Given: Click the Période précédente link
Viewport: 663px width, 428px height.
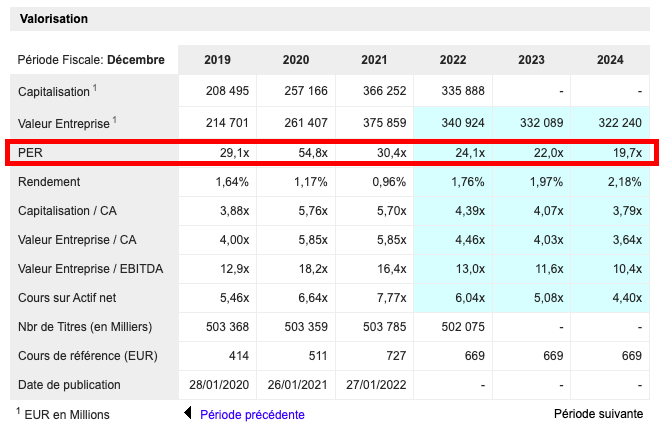Looking at the screenshot, I should pyautogui.click(x=252, y=414).
